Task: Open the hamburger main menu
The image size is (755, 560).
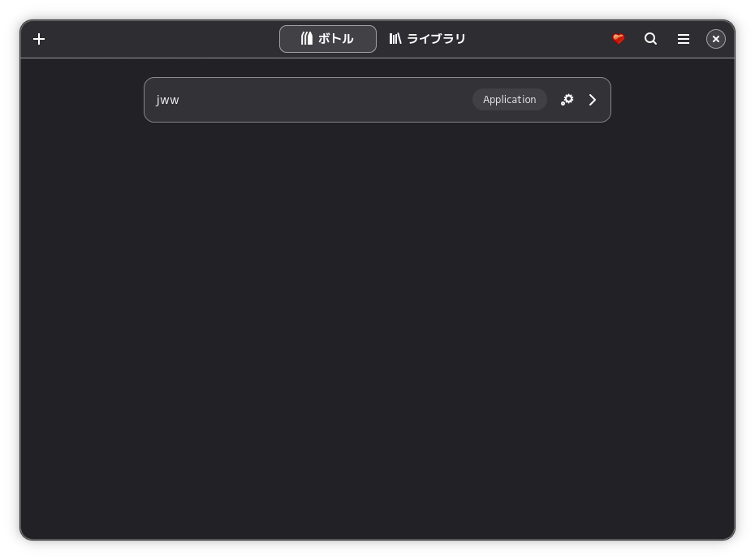Action: [x=684, y=39]
